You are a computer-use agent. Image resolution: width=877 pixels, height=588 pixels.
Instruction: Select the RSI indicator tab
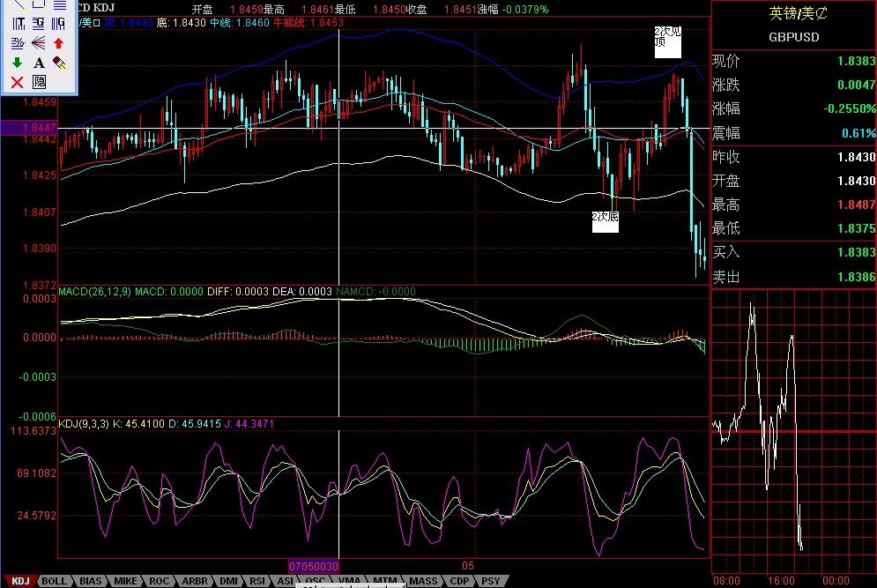coord(257,581)
